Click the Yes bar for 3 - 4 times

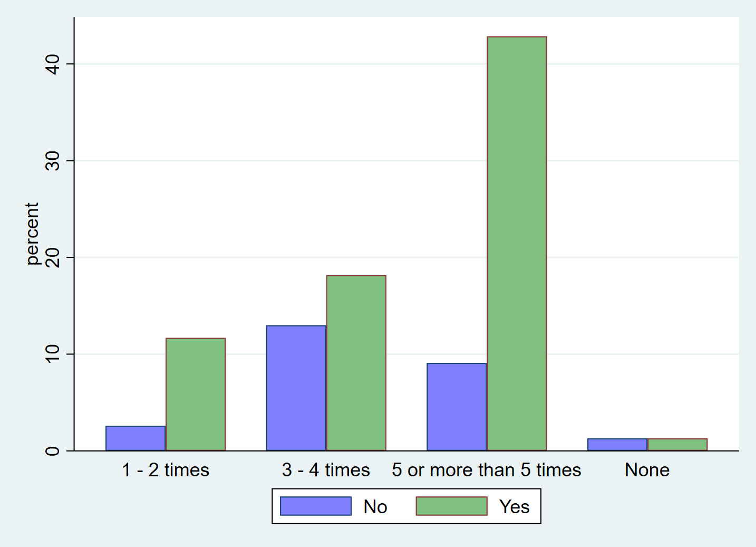click(356, 362)
